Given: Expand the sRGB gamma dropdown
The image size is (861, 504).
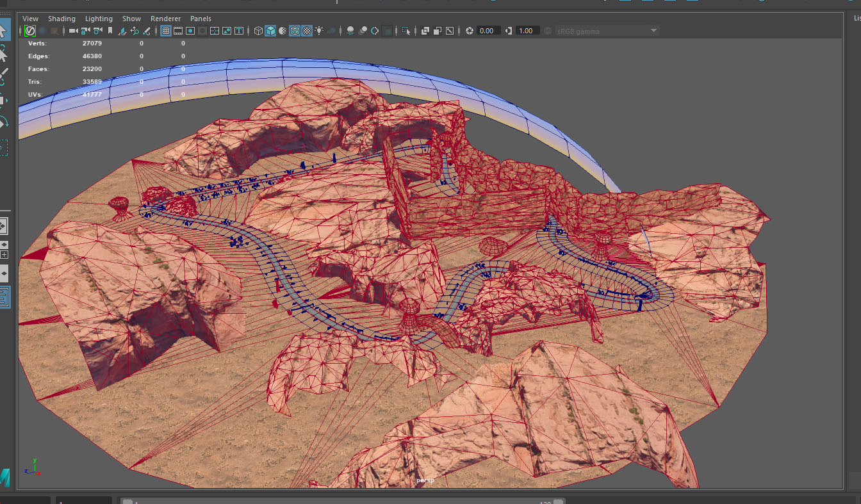Looking at the screenshot, I should click(x=653, y=31).
